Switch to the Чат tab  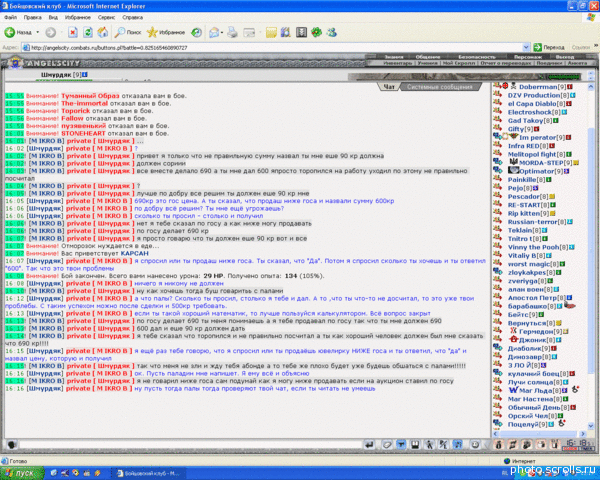coord(388,87)
